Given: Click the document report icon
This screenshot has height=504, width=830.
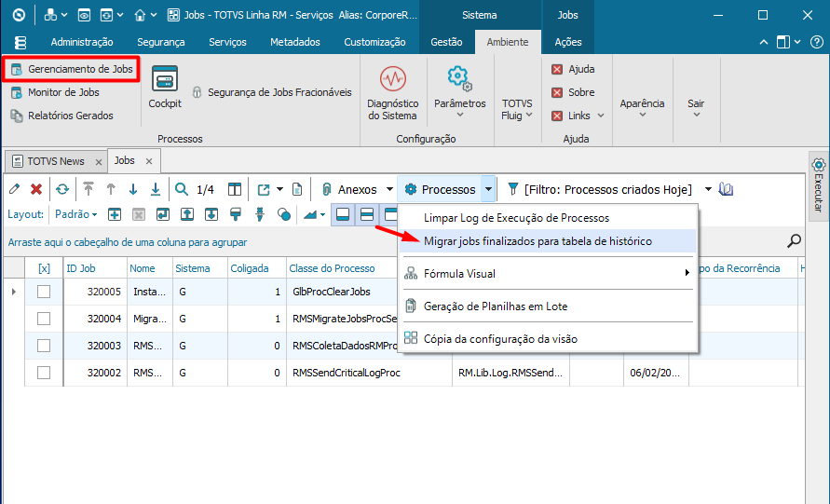Looking at the screenshot, I should [x=297, y=189].
